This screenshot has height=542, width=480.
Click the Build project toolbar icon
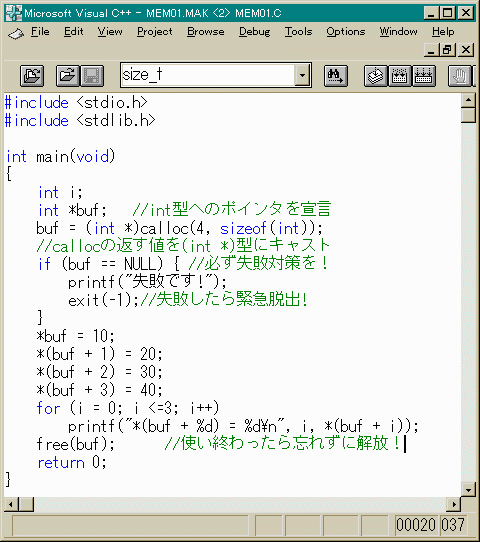[x=400, y=75]
